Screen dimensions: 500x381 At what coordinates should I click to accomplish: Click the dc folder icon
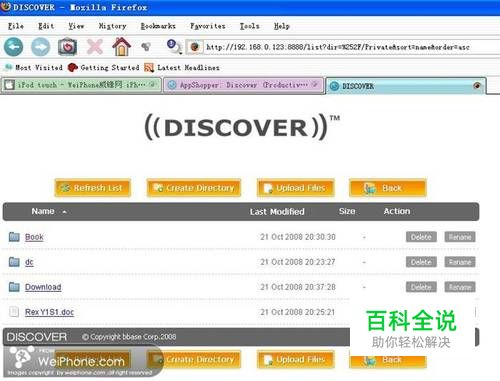pyautogui.click(x=14, y=262)
